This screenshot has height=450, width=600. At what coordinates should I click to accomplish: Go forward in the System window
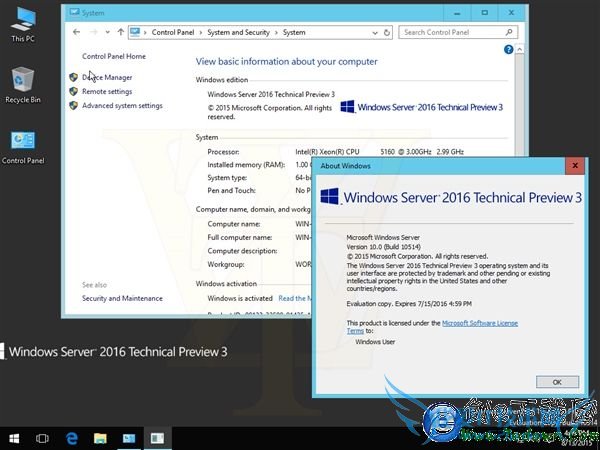point(93,32)
